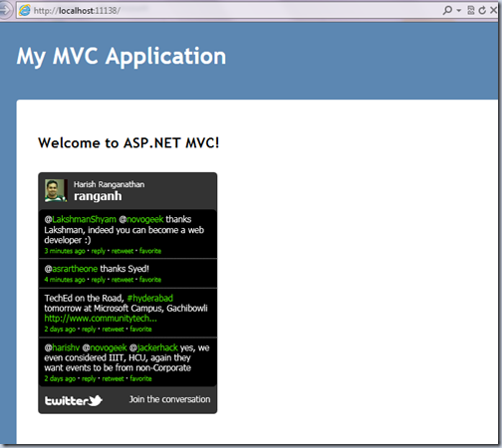Favorite the TechEd on the Road tweet
The image size is (502, 448).
point(140,330)
